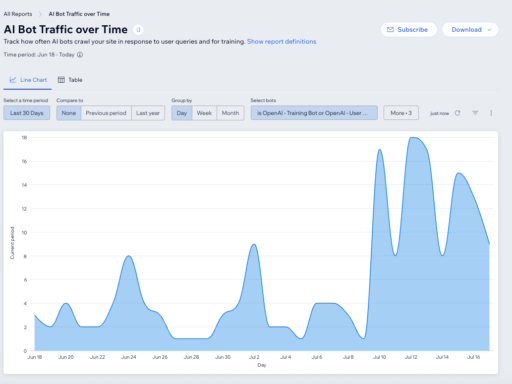Click the Jun 30 x-axis label
This screenshot has width=512, height=384.
(x=223, y=357)
